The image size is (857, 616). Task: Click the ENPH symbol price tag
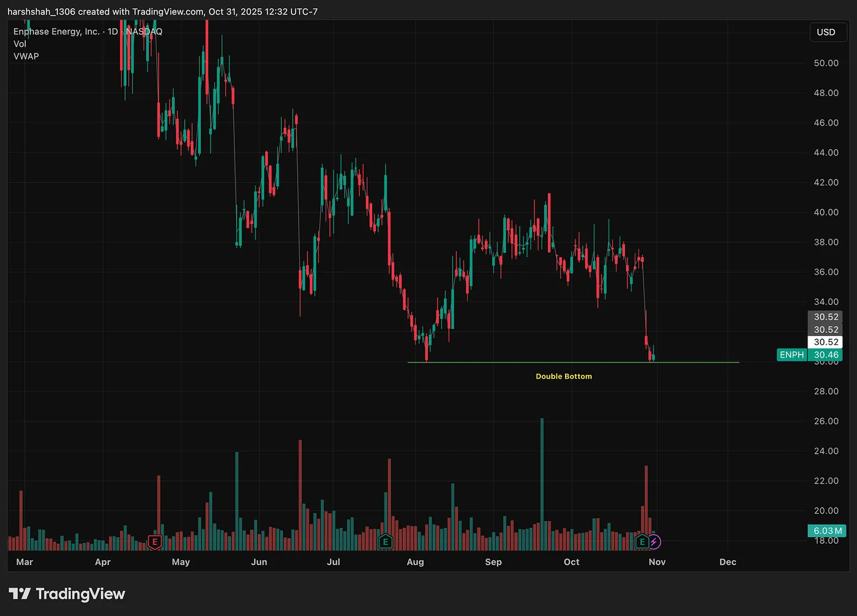tap(792, 355)
